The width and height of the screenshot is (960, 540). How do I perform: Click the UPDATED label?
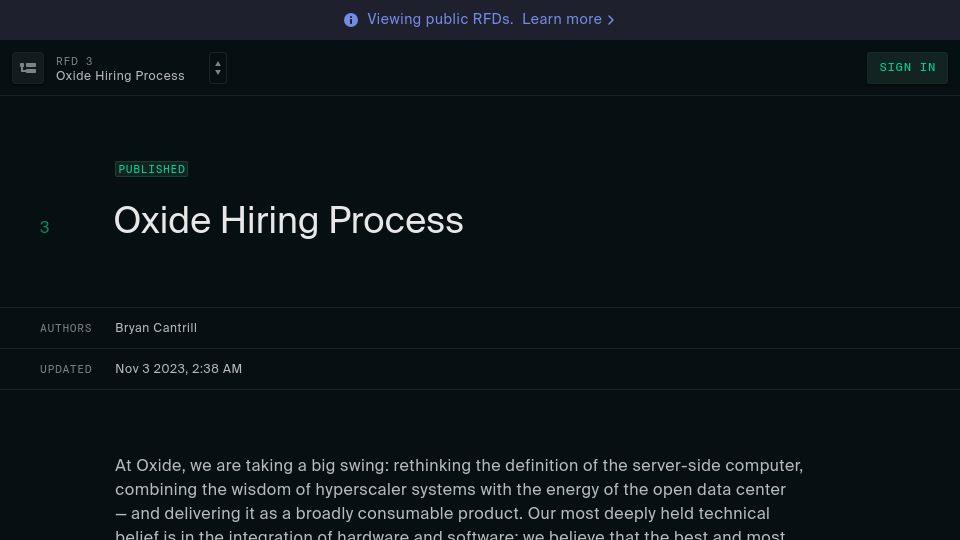click(x=66, y=370)
